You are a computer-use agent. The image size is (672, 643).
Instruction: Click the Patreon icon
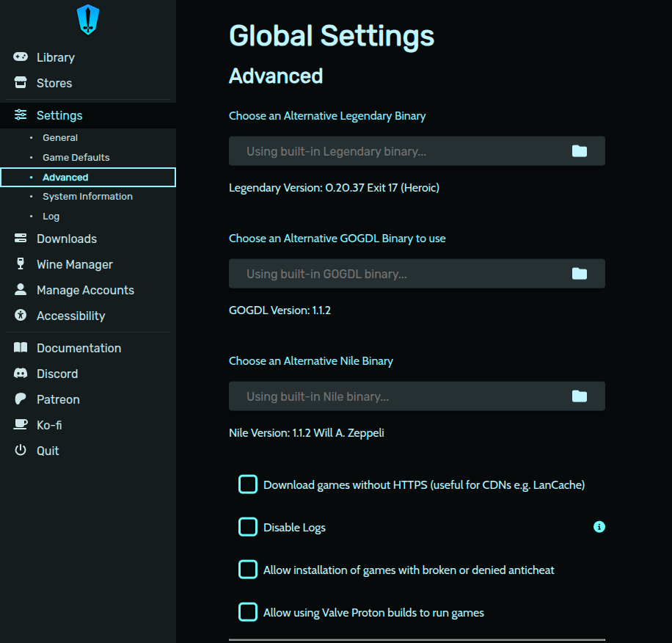tap(21, 399)
